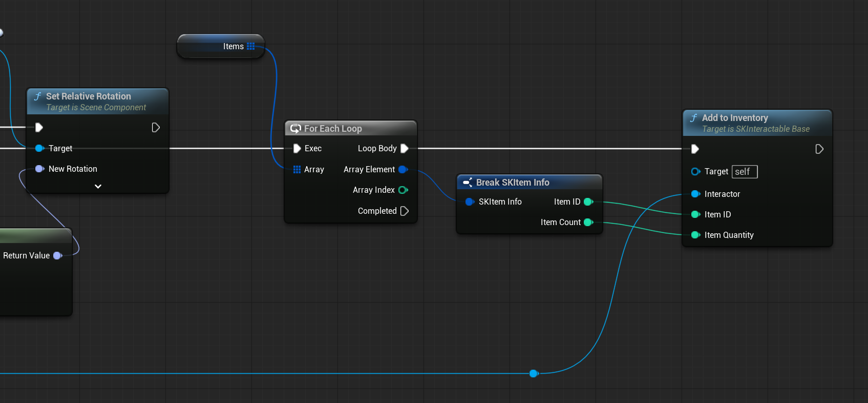
Task: Click the Return Value output pin
Action: (x=58, y=255)
